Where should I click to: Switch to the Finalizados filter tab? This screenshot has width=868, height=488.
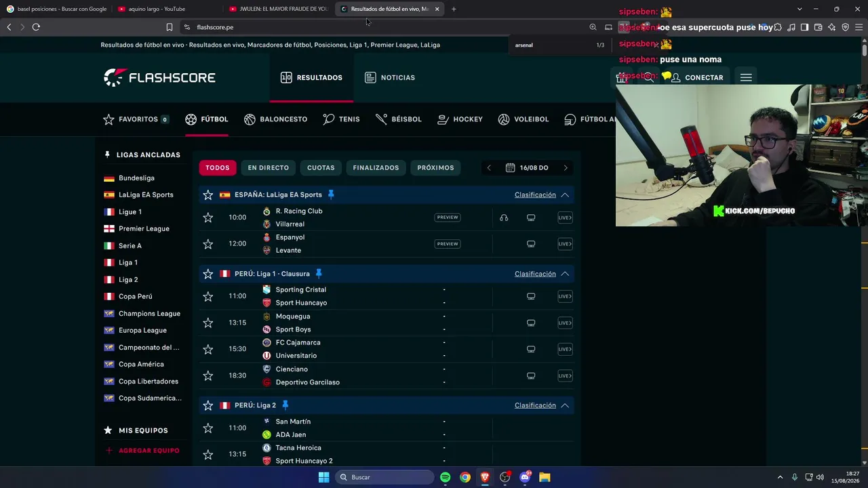376,167
